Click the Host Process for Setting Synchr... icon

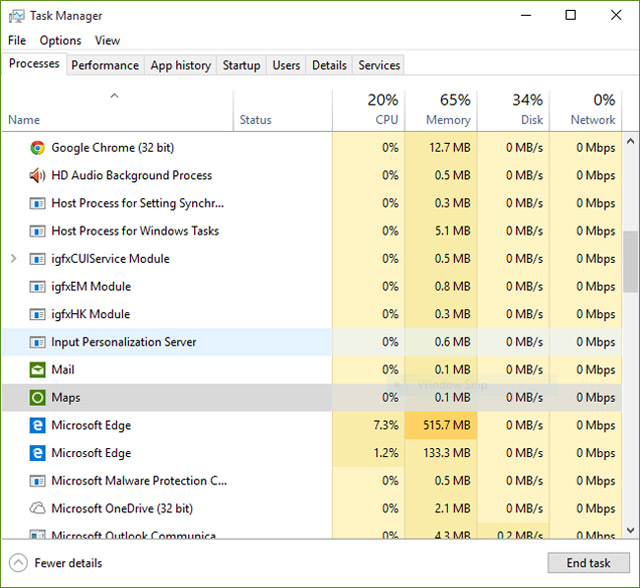pos(38,203)
